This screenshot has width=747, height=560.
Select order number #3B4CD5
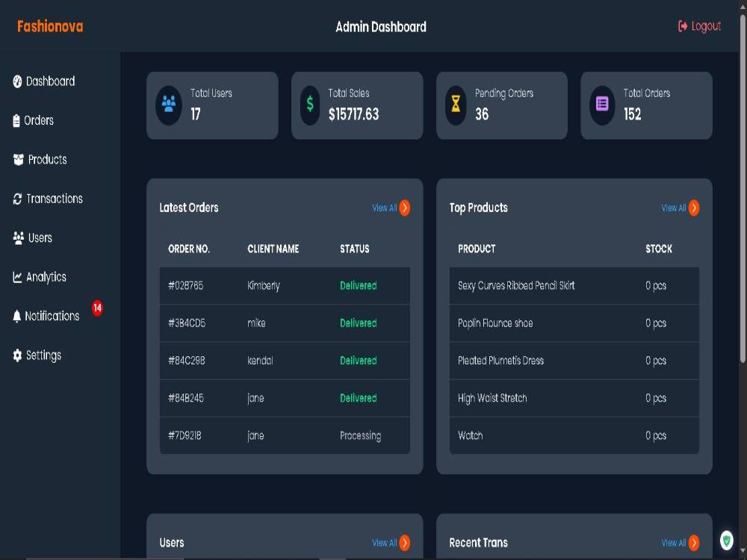pos(187,323)
